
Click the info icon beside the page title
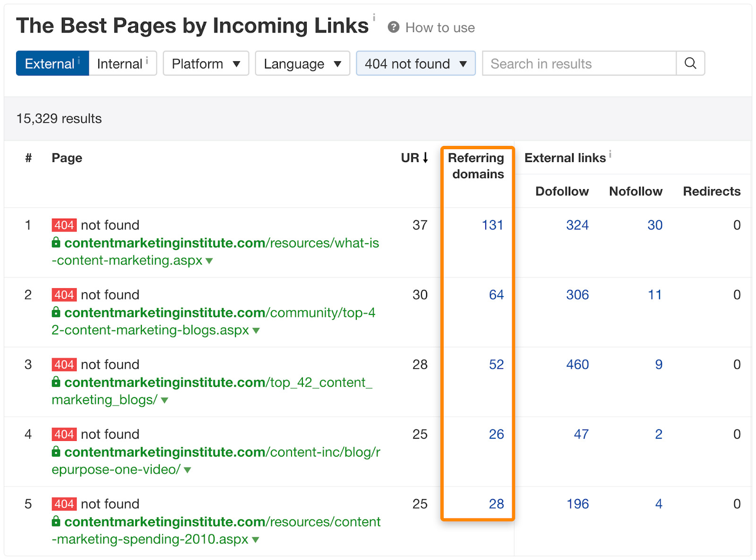(x=374, y=17)
